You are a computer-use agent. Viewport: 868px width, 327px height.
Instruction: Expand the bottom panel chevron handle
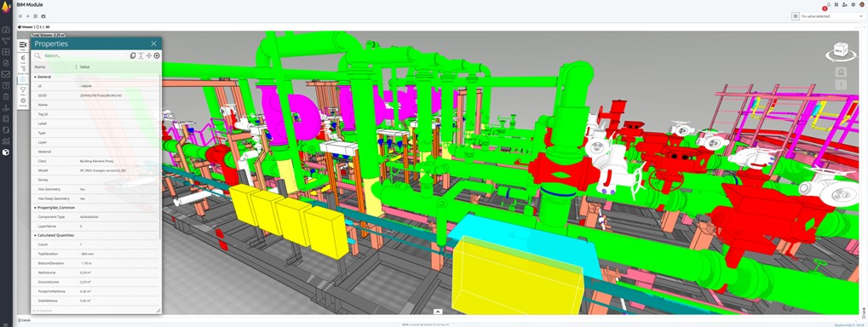point(437,312)
